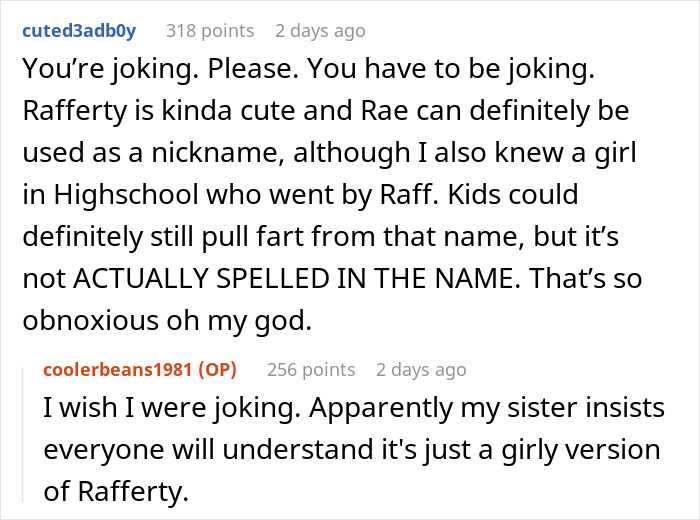The image size is (700, 520).
Task: Click the all-caps phrase "ACTUALLY SPELLED IN THE NAME"
Action: coord(296,278)
